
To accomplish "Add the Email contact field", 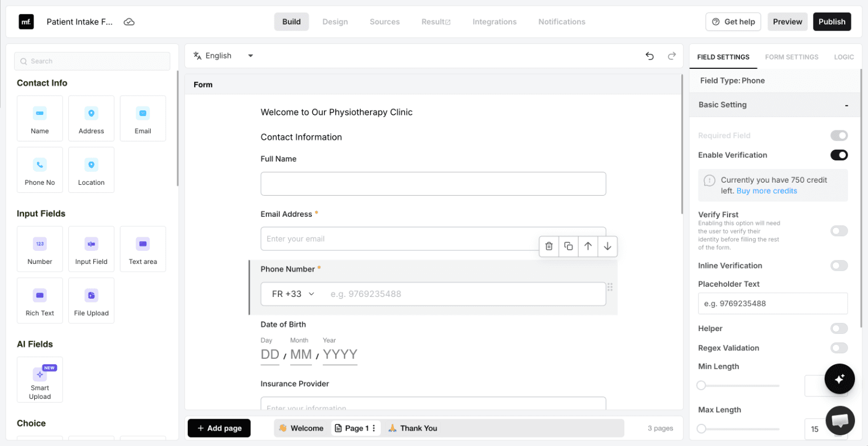I will point(143,118).
